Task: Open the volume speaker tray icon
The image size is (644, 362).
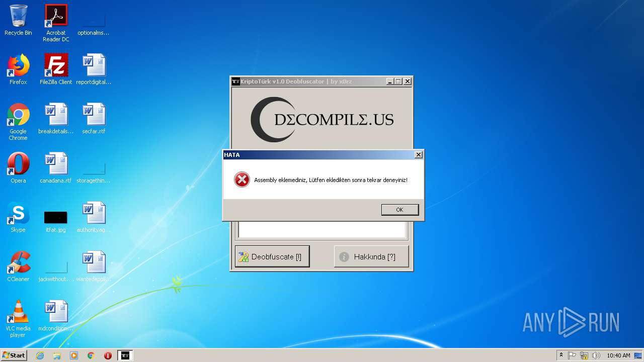Action: point(596,355)
